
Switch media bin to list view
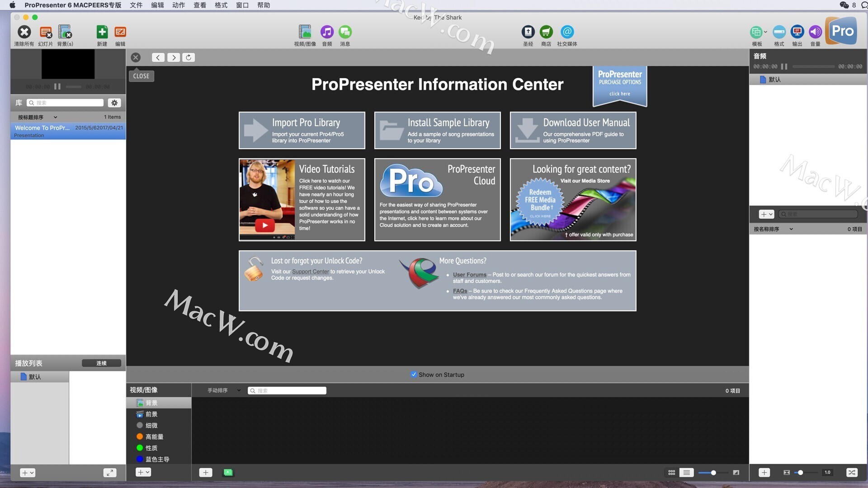coord(686,473)
